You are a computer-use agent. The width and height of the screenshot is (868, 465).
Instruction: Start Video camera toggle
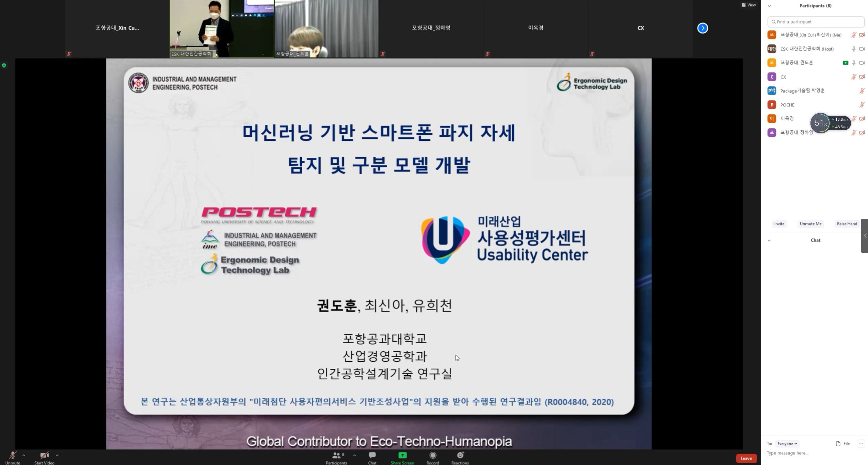pos(44,455)
